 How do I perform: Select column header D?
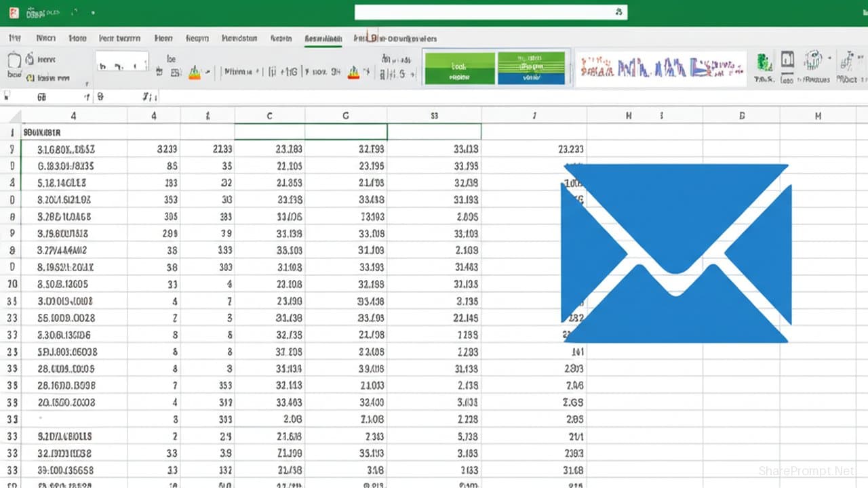742,116
